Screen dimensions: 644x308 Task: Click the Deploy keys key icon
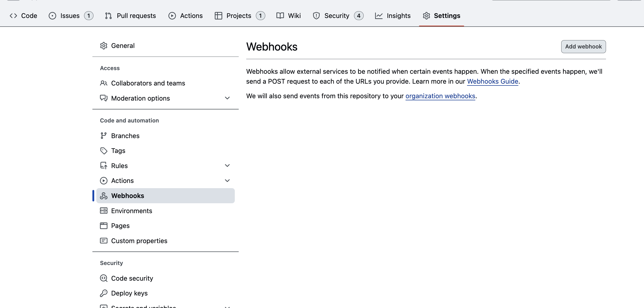pyautogui.click(x=104, y=293)
